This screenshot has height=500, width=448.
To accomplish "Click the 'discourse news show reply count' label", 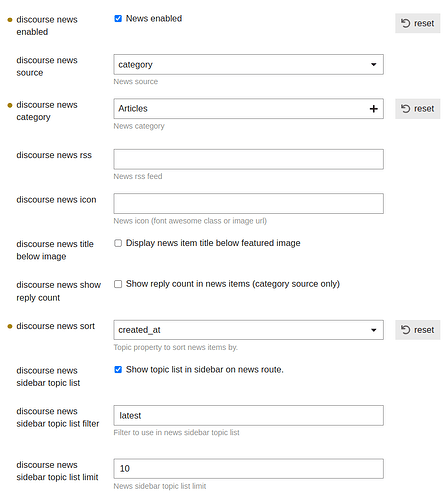I will 59,291.
